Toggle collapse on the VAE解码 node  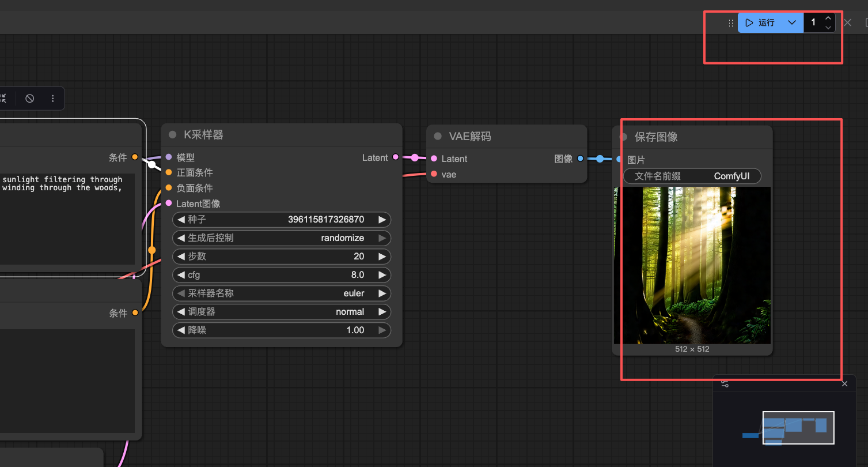pyautogui.click(x=438, y=137)
